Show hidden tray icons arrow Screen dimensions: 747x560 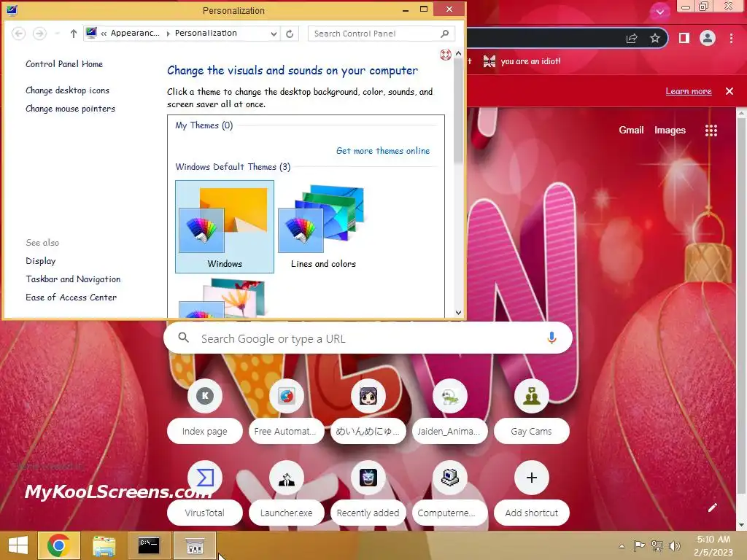tap(622, 546)
